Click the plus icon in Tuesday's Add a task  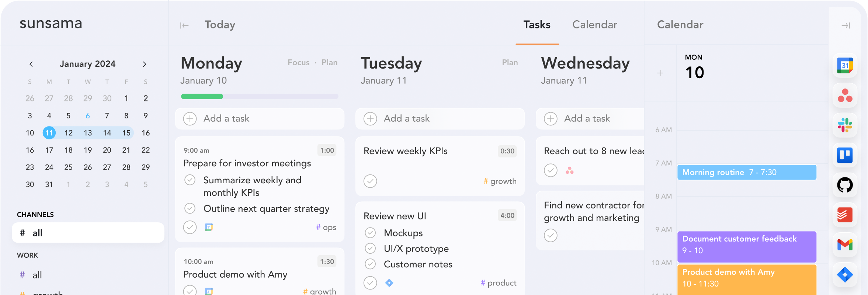[370, 119]
